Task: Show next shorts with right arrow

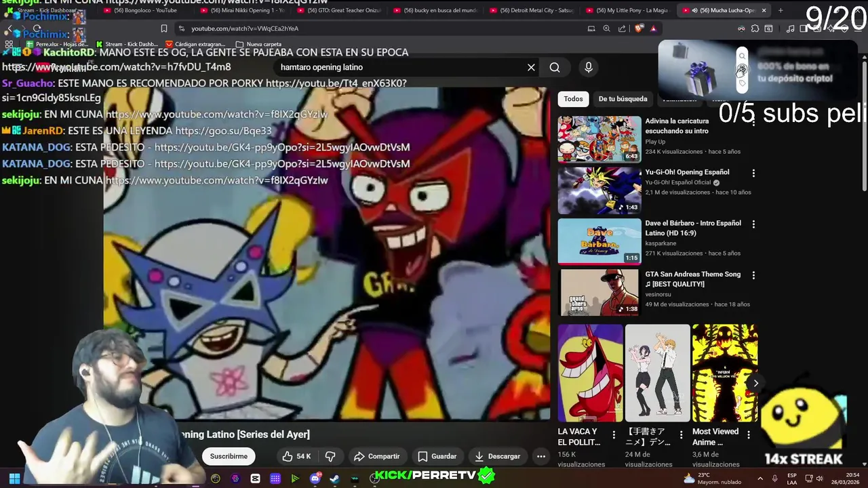Action: (x=755, y=383)
